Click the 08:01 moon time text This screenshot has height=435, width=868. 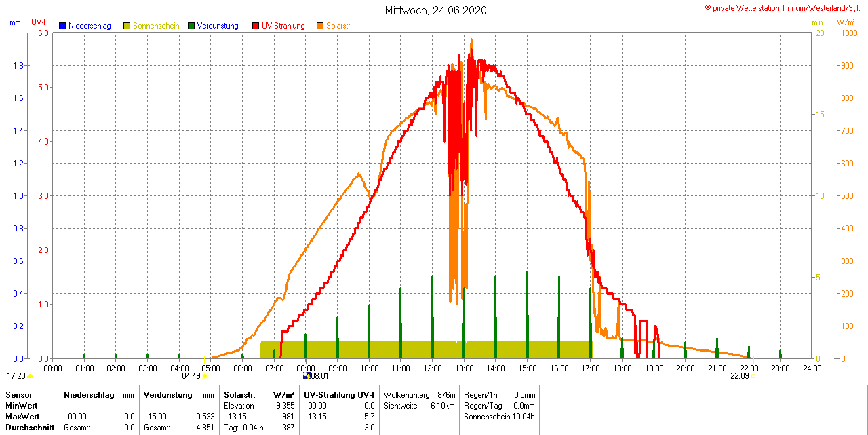pyautogui.click(x=319, y=376)
